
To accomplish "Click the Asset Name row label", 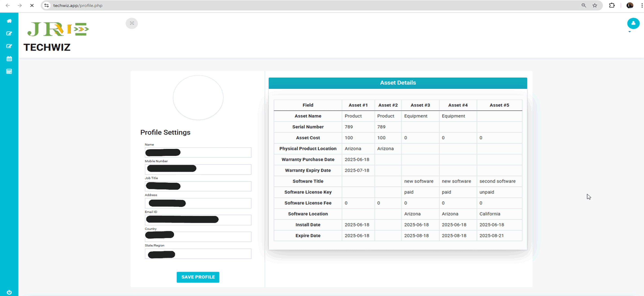I will tap(308, 116).
